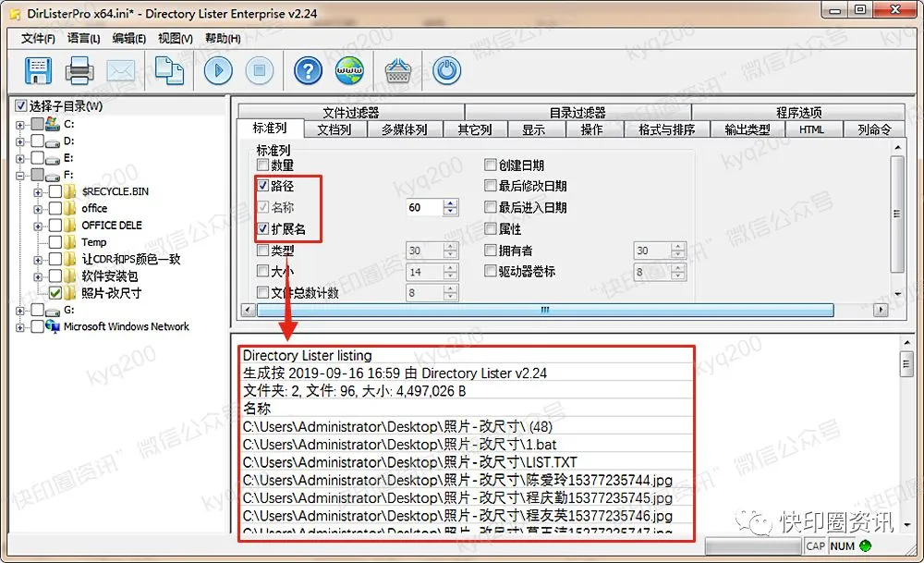Expand the OFFICE DELE folder node
This screenshot has height=563, width=924.
tap(38, 226)
